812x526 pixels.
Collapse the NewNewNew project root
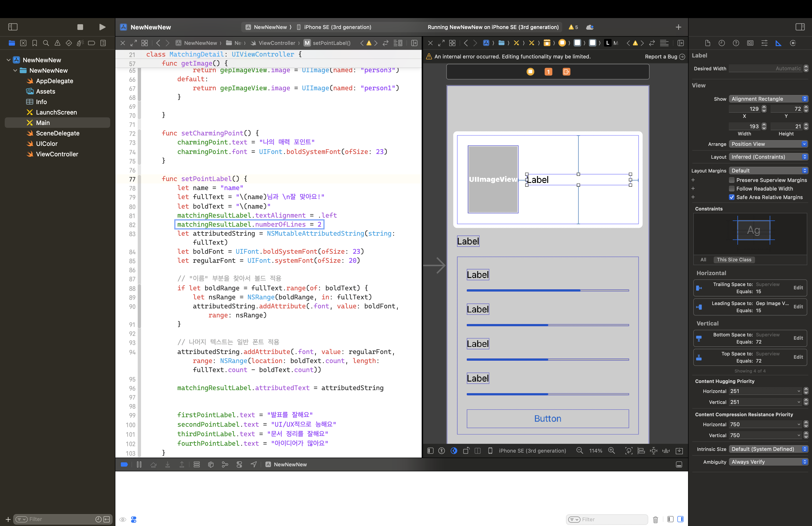point(9,60)
